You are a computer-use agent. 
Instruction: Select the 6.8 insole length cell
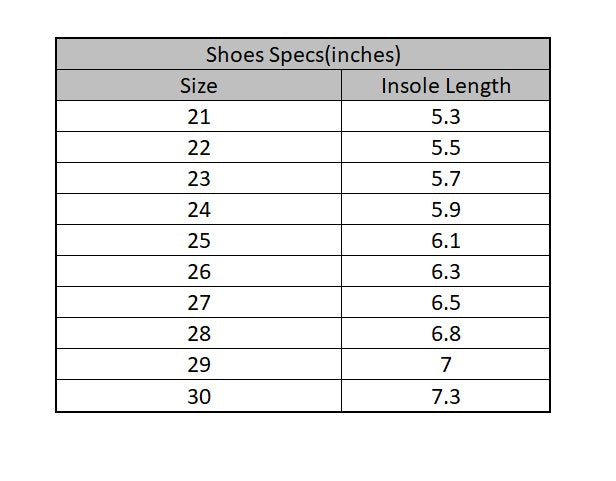point(445,334)
